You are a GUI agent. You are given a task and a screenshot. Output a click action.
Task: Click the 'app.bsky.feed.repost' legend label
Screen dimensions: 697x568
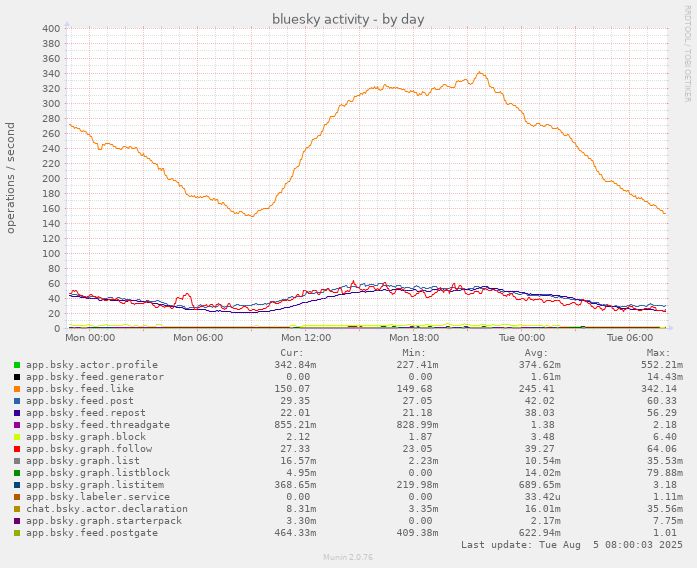pos(86,413)
